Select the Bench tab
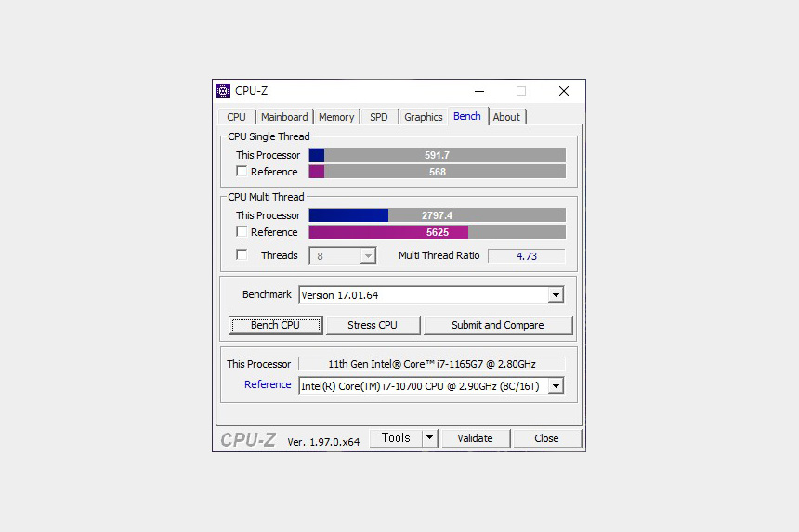Image resolution: width=799 pixels, height=532 pixels. pyautogui.click(x=467, y=116)
